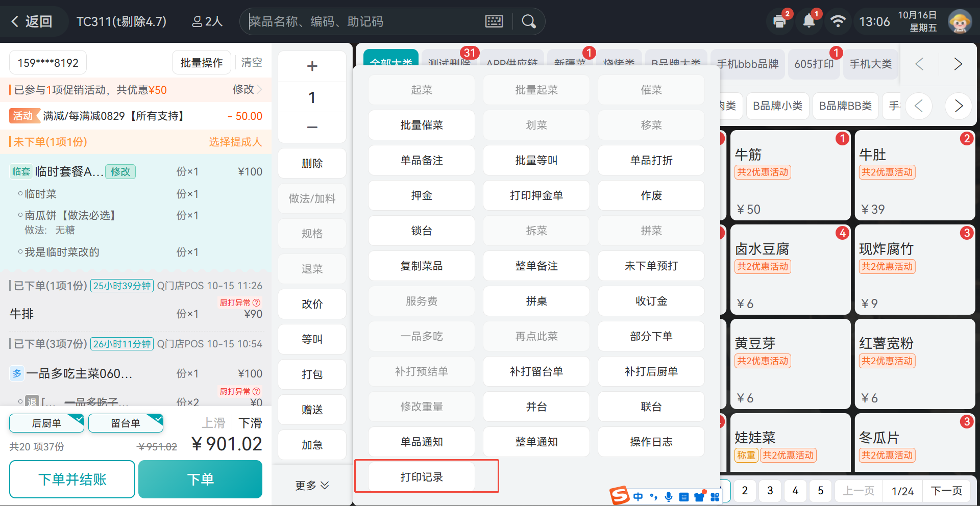Increase quantity with the plus button
This screenshot has height=506, width=980.
[x=312, y=66]
